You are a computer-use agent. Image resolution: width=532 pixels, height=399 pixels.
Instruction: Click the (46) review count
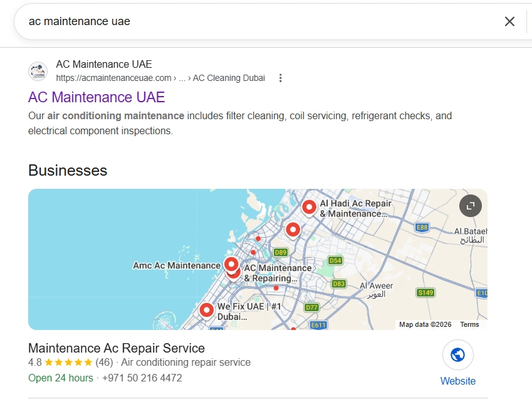coord(104,363)
